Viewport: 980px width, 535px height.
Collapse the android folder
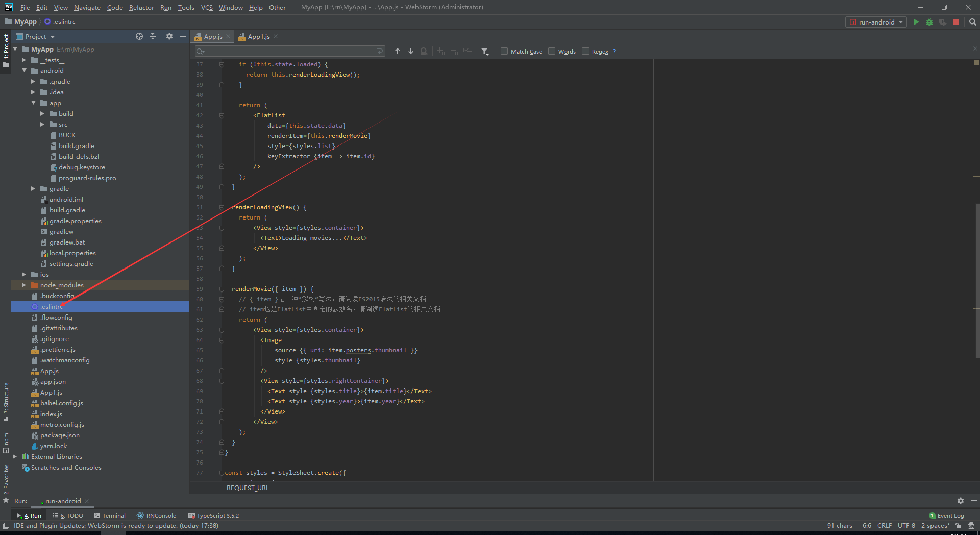23,70
